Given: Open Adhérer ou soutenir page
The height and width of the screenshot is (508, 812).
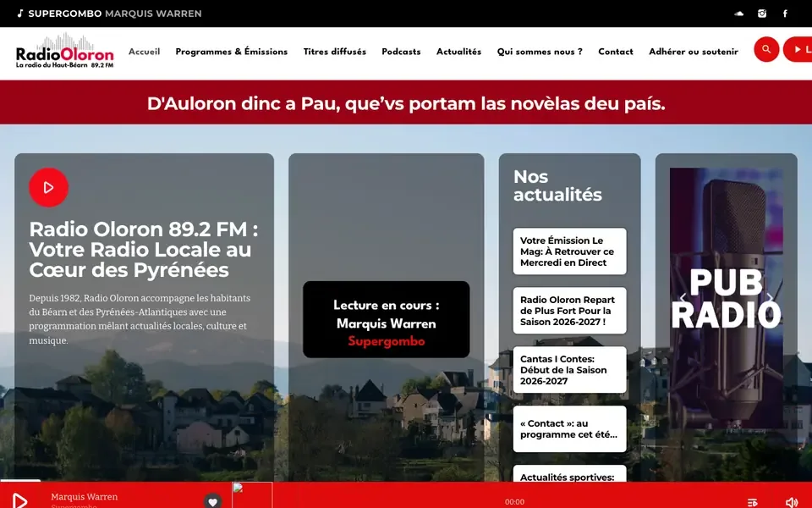Looking at the screenshot, I should 694,52.
